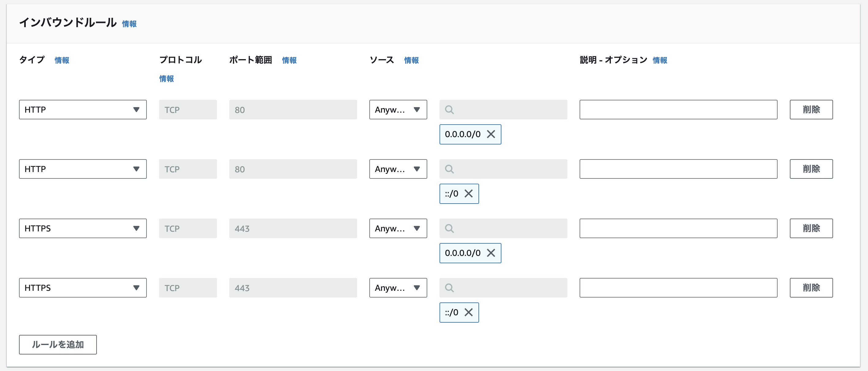Click TCP protocol field in first HTTP rule
The image size is (868, 371).
(x=188, y=109)
